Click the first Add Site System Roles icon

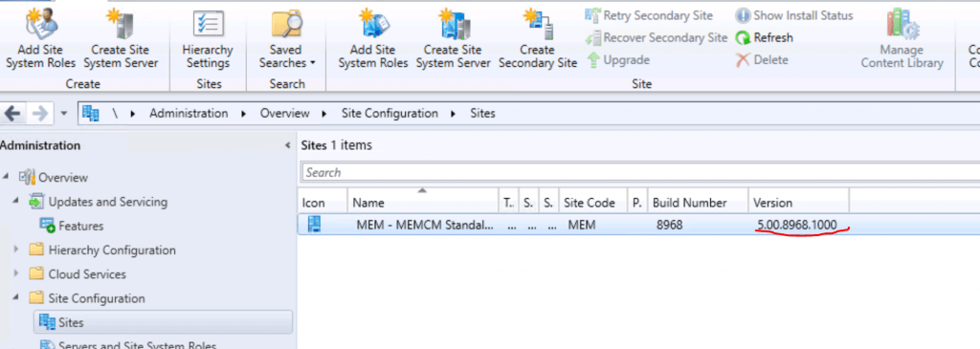pos(41,25)
